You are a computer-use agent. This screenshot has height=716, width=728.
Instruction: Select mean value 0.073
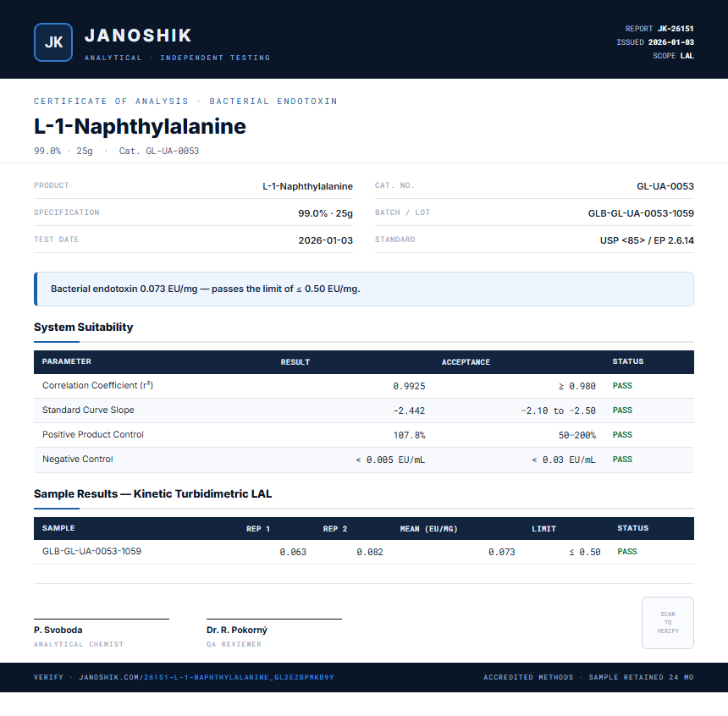[x=501, y=552]
